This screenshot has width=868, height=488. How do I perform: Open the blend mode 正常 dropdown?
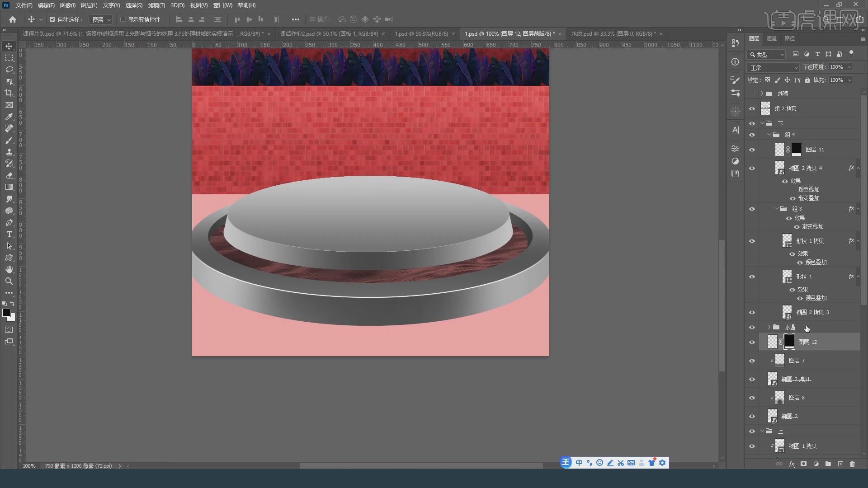coord(774,68)
